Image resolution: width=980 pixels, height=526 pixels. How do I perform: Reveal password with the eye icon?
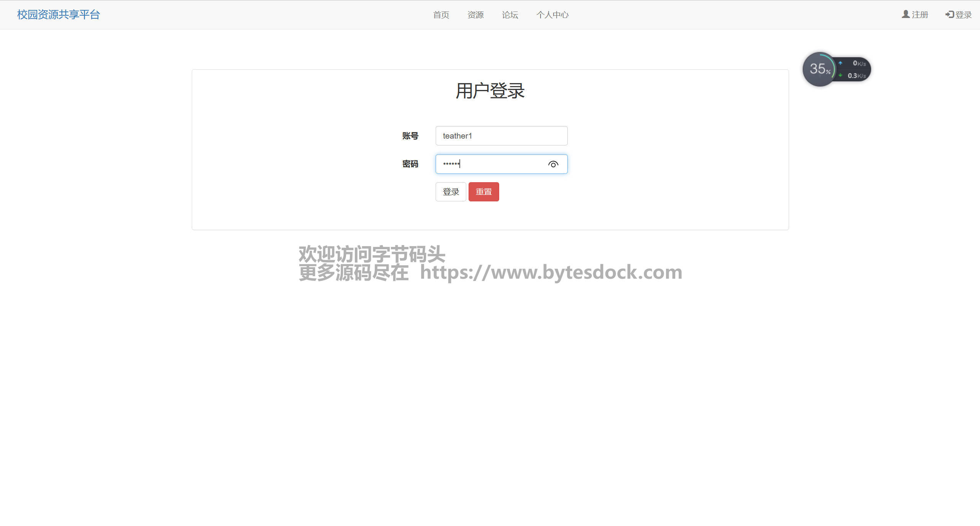click(553, 164)
